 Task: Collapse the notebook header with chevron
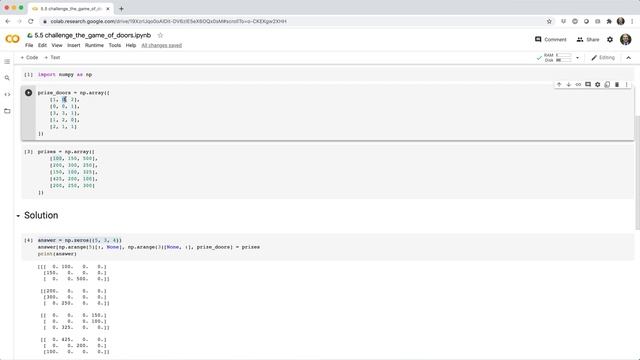(629, 58)
